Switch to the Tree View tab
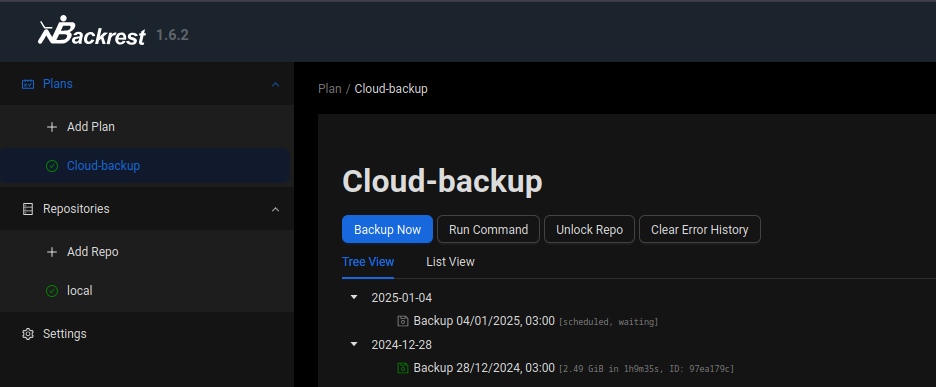 click(368, 262)
